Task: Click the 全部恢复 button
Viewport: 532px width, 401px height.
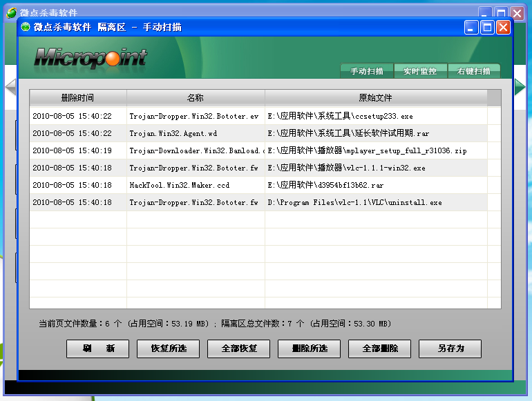Action: (238, 349)
